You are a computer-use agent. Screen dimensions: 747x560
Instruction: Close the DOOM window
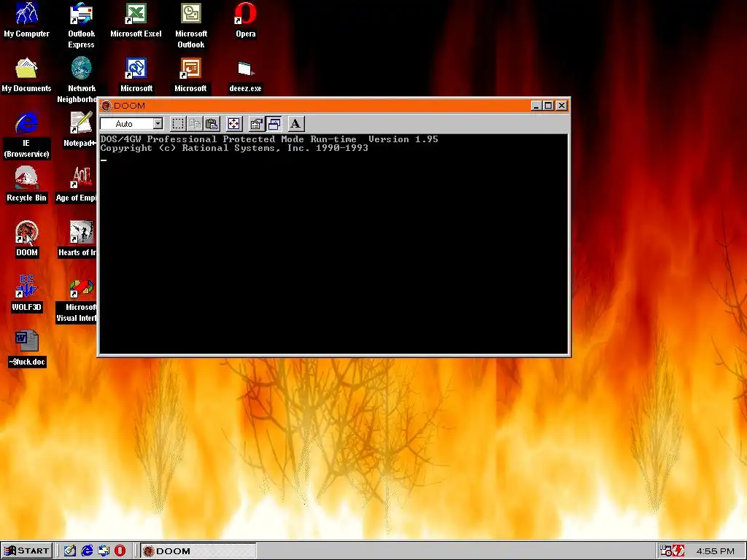pyautogui.click(x=562, y=106)
